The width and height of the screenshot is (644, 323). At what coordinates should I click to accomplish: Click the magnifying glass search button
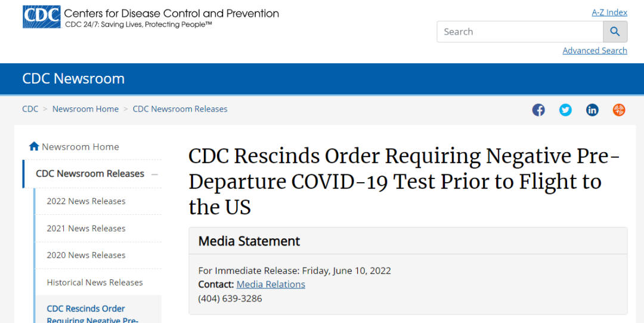(x=615, y=32)
